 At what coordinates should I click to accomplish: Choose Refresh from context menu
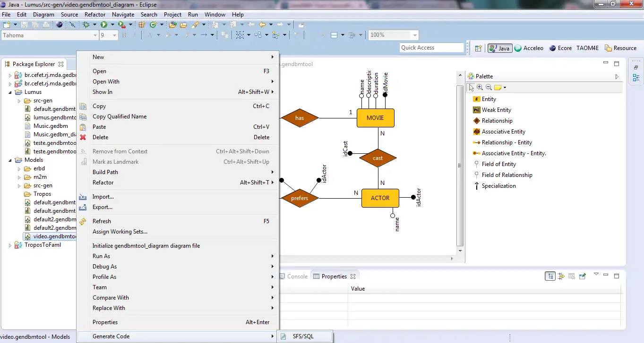click(x=178, y=221)
